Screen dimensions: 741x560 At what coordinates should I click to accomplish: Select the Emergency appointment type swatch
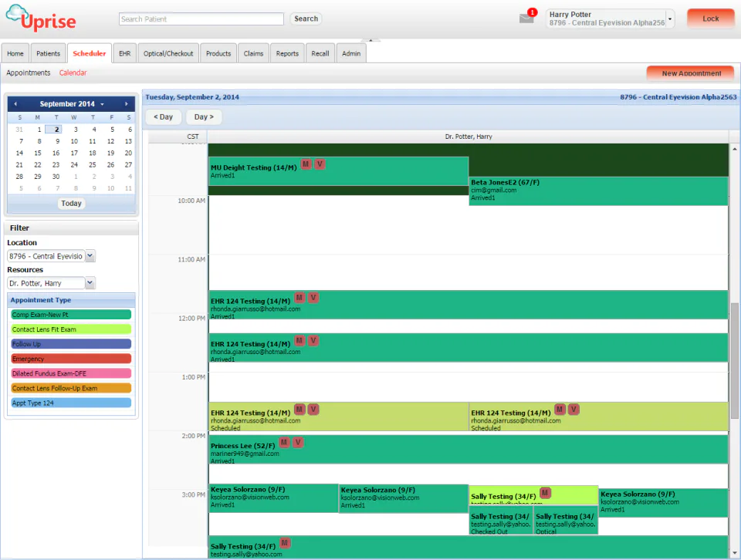(71, 359)
